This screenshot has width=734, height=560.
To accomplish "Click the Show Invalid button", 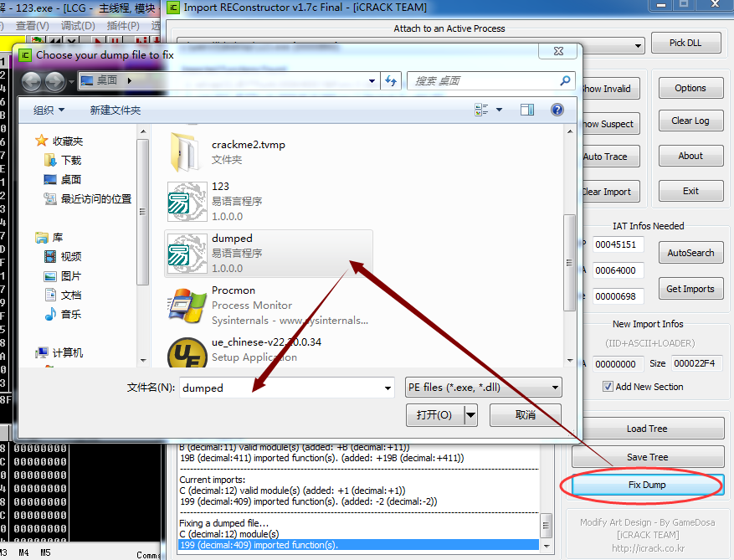I will pos(610,89).
